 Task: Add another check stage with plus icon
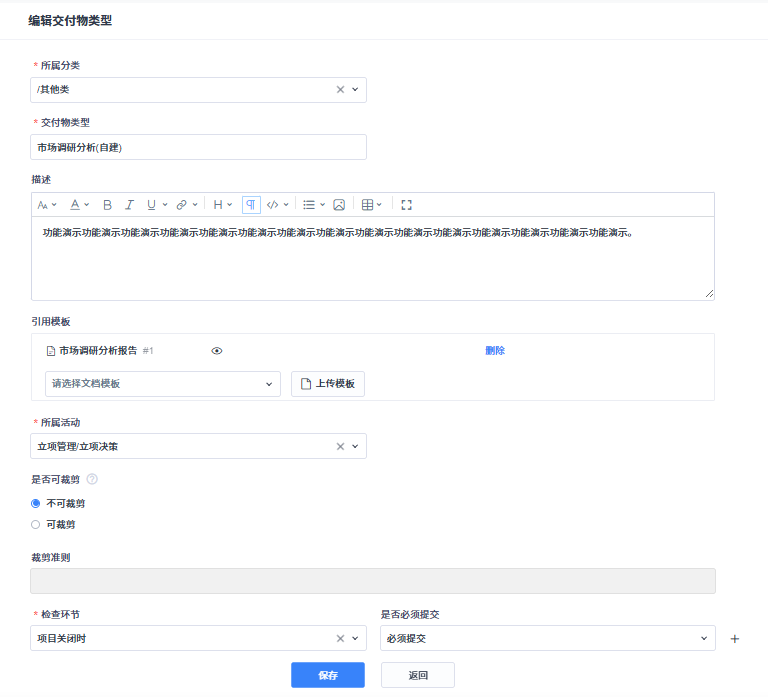[735, 639]
